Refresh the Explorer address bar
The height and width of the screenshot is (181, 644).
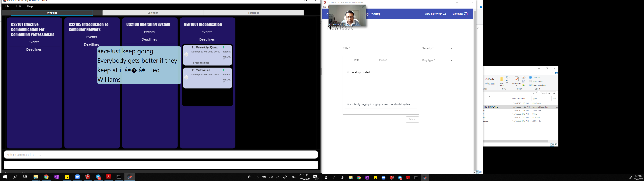point(536,94)
